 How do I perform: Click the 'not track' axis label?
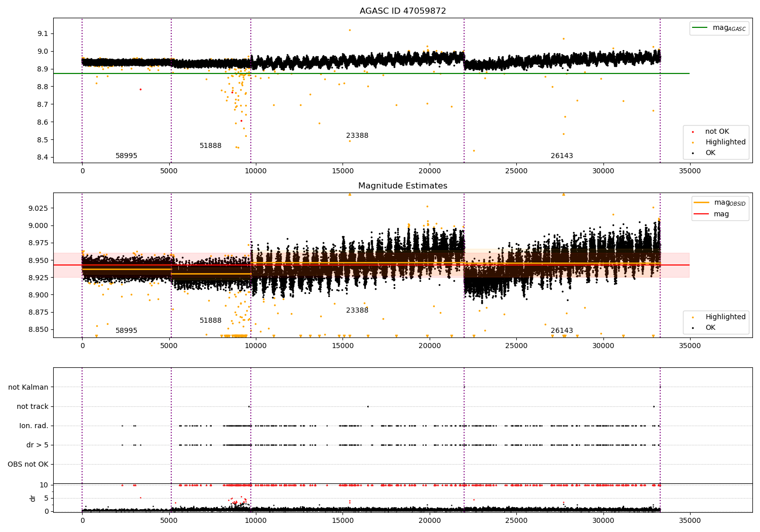tap(32, 406)
